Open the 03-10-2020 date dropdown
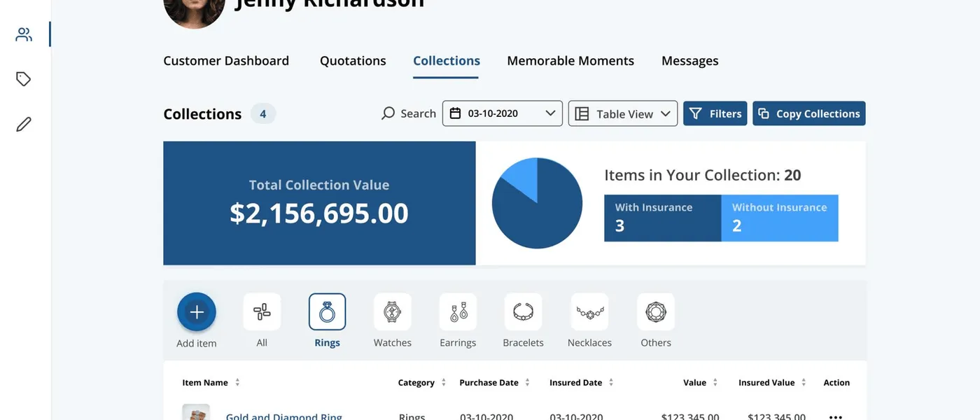 tap(503, 113)
